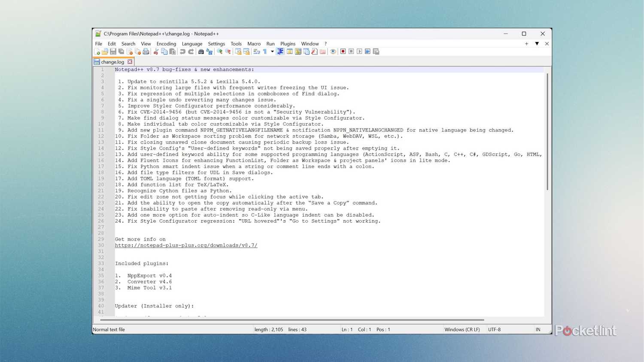Toggle synchronized horizontal scrolling
The image size is (644, 362).
(246, 51)
